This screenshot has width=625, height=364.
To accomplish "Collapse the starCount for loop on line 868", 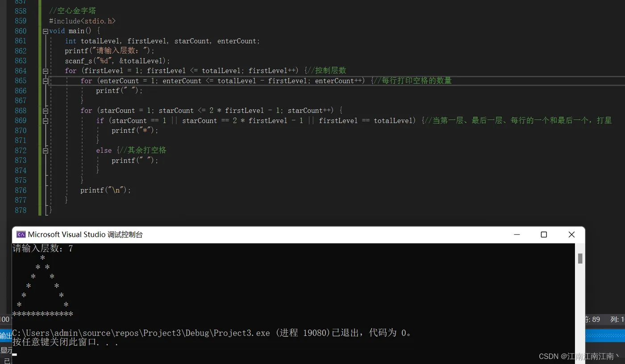I will [46, 111].
